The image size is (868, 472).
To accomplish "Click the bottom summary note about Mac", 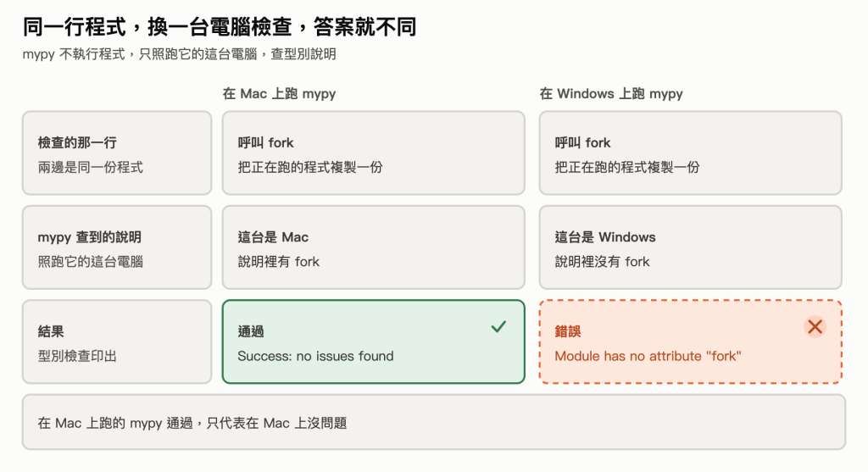I will tap(433, 422).
